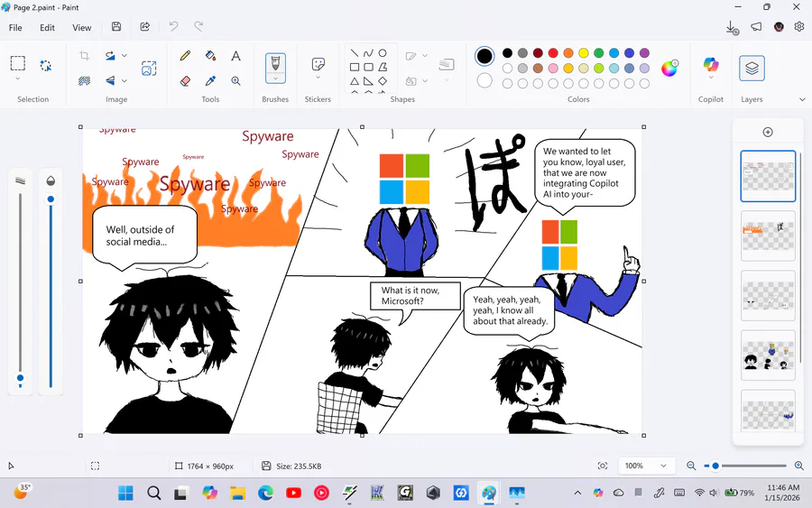Select the layer with orange flames thumbnail
Screen dimensions: 812x508
(x=768, y=236)
